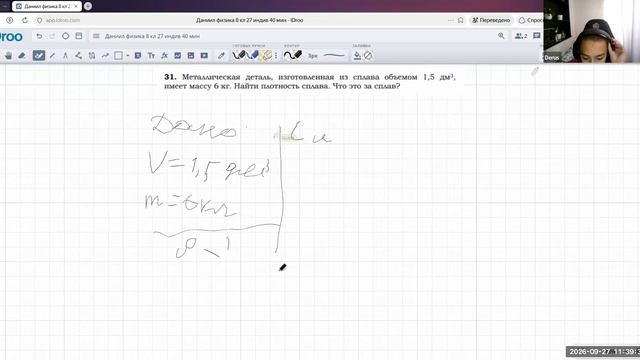Change the line style selector
640x360 pixels.
pyautogui.click(x=334, y=56)
